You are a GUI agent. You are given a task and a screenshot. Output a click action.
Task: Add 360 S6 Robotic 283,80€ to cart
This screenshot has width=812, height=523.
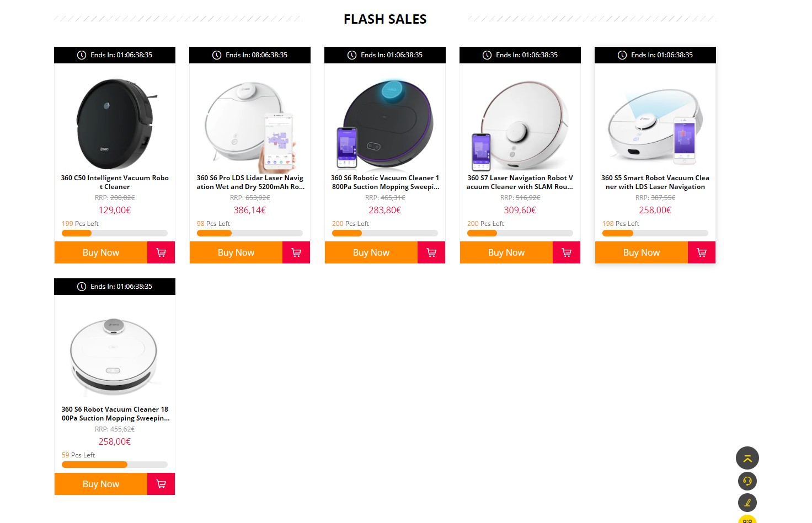(431, 252)
